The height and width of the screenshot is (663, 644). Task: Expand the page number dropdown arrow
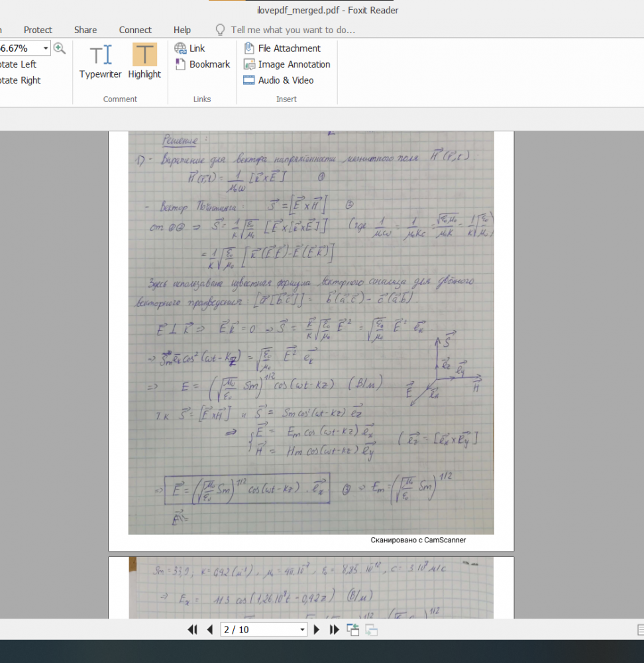302,630
